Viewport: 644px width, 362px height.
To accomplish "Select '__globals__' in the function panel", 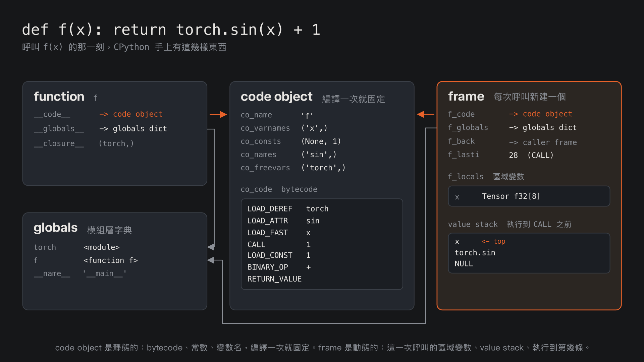I will pos(59,129).
